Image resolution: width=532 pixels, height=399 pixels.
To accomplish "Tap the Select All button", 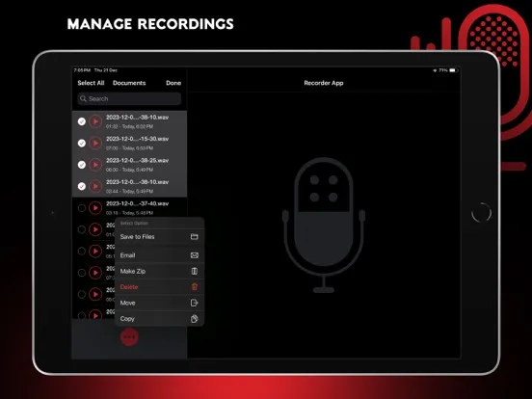I will tap(91, 83).
